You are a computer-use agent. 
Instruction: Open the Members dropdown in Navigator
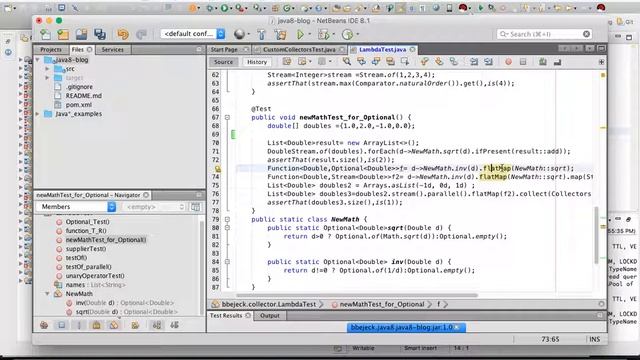point(76,207)
